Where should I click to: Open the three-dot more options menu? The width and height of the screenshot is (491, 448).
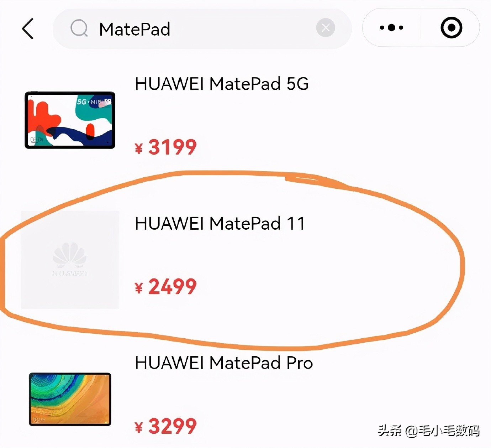tap(391, 27)
